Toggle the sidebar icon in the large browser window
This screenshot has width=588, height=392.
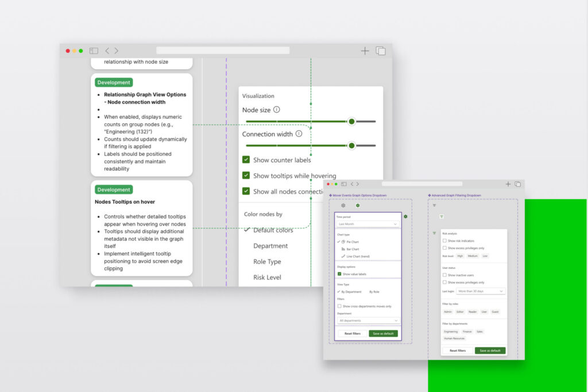pos(94,51)
